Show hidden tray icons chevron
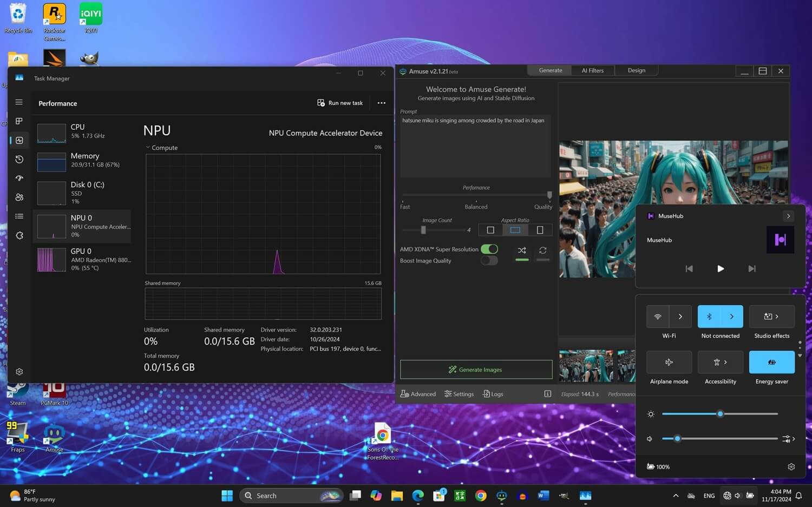This screenshot has height=507, width=812. (676, 496)
